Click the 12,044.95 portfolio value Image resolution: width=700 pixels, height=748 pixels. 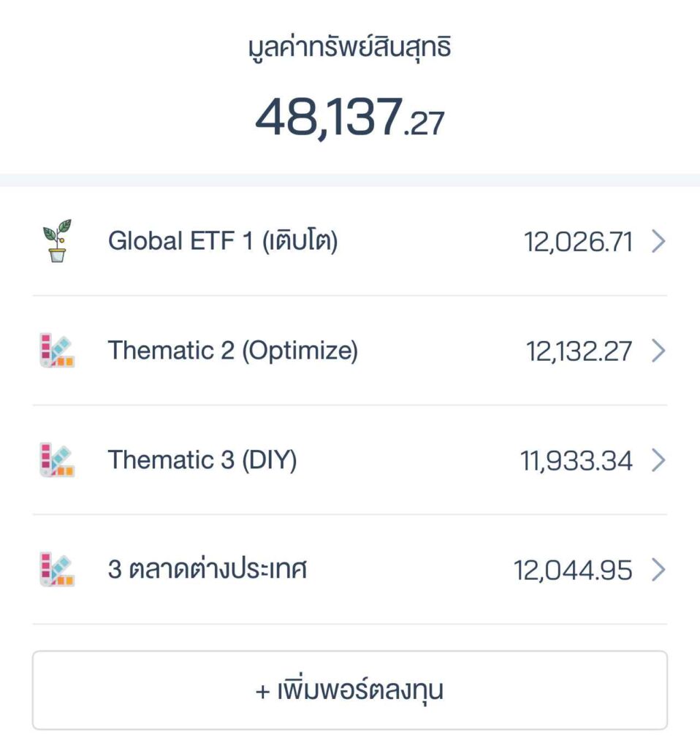[573, 570]
